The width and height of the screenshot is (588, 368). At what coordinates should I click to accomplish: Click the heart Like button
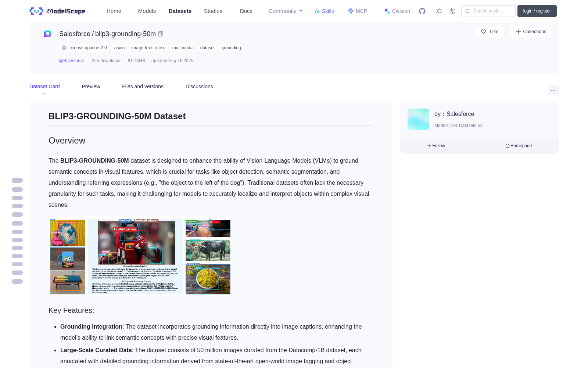[490, 32]
